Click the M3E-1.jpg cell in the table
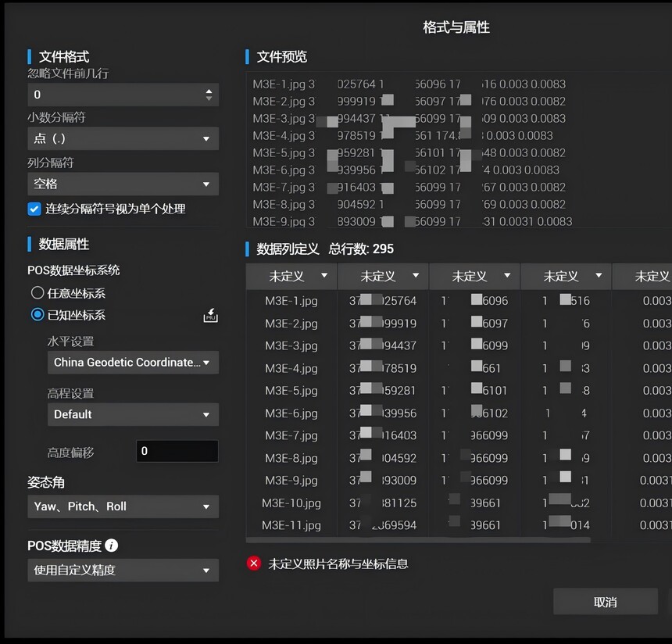Image resolution: width=672 pixels, height=644 pixels. (x=291, y=301)
